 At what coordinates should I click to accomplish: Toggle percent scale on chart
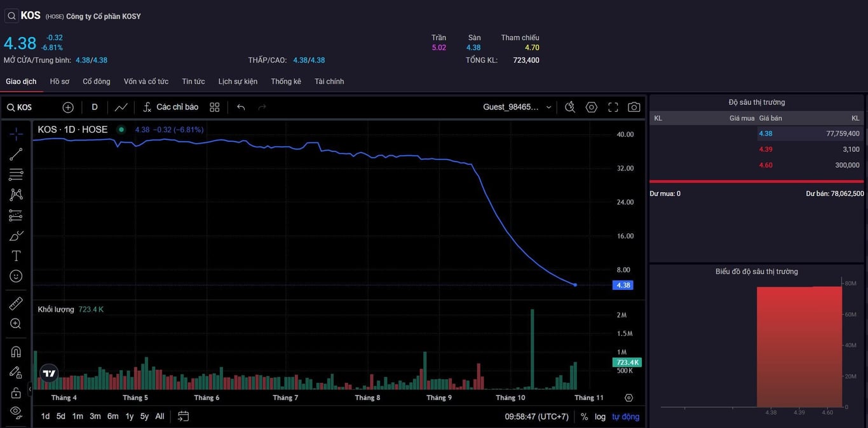tap(585, 417)
